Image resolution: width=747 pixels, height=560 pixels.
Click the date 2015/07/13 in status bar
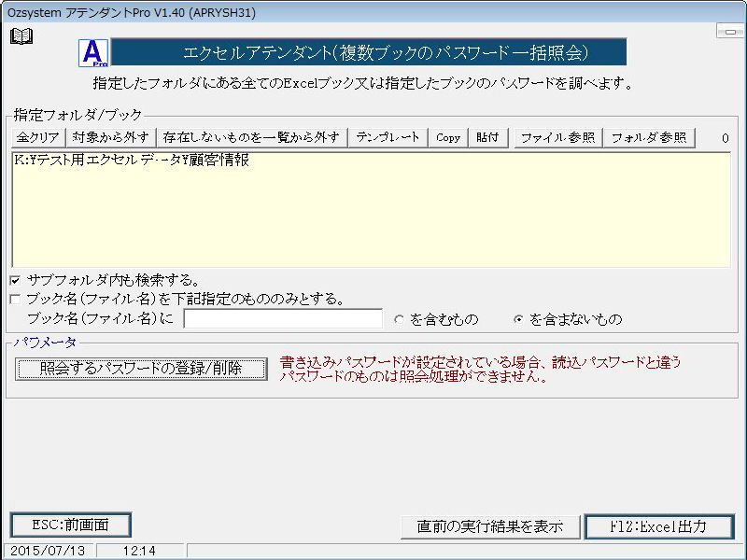click(48, 551)
